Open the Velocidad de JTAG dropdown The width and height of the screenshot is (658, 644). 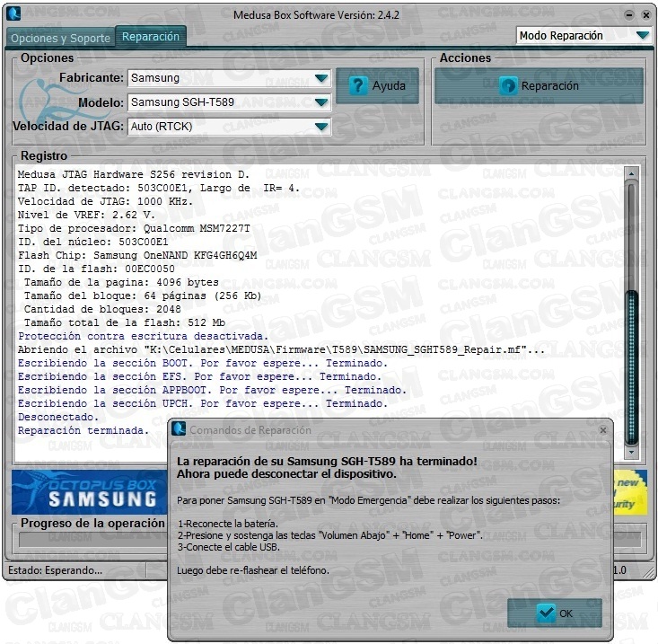coord(230,127)
